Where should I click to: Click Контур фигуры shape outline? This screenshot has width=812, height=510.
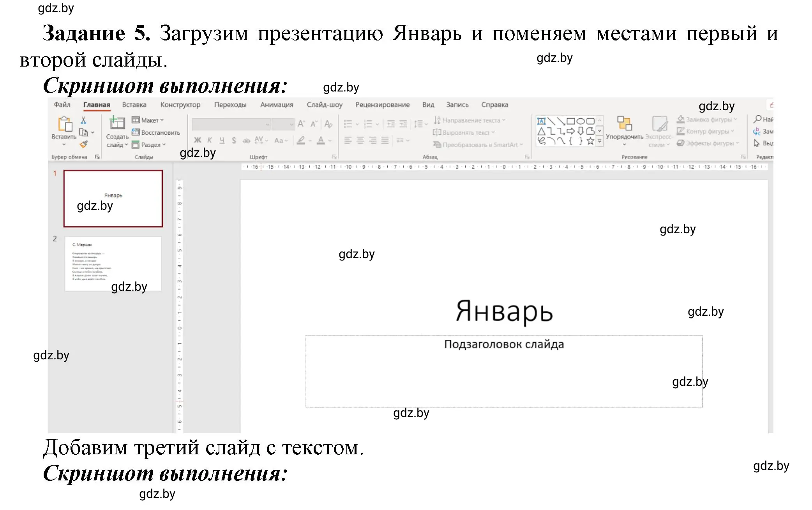click(705, 131)
